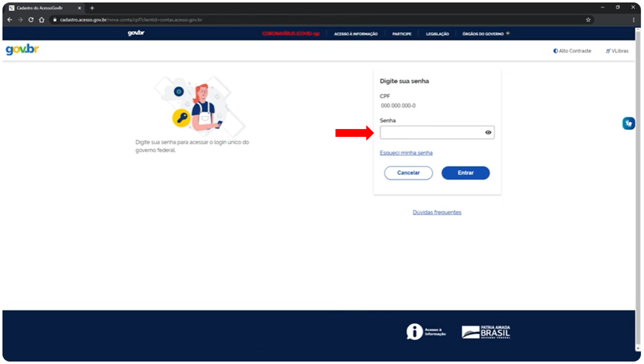The height and width of the screenshot is (364, 644).
Task: Click the browser home icon
Action: click(42, 20)
